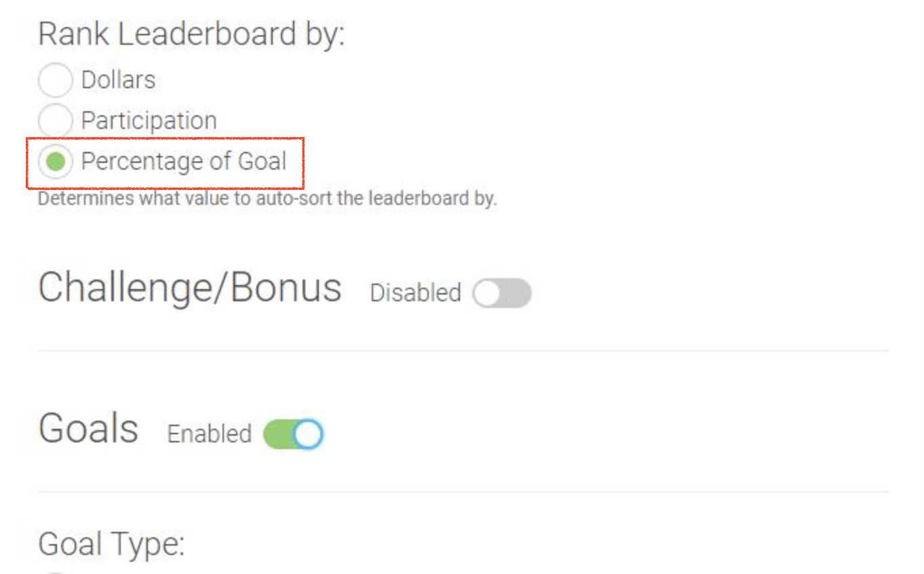Viewport: 924px width, 574px height.
Task: Click the "Participation" option label text
Action: click(149, 121)
